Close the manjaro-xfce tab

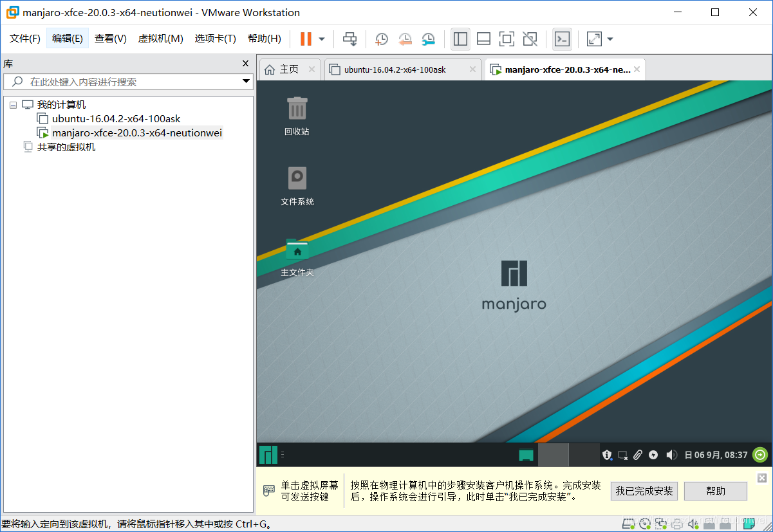[637, 69]
